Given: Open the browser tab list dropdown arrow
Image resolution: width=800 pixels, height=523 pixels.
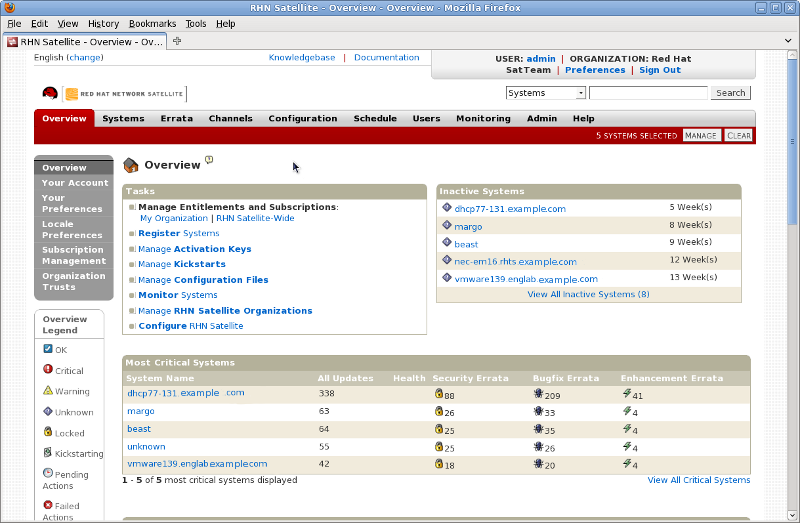Looking at the screenshot, I should pos(789,42).
